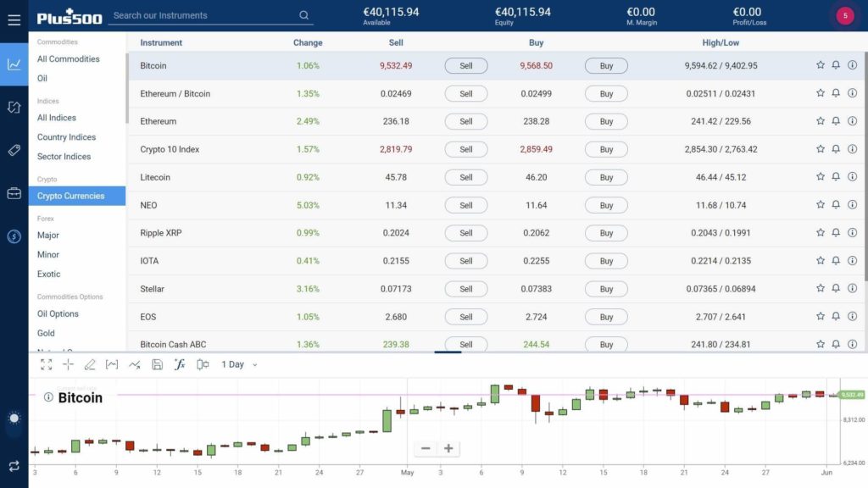Sort by the Instrument column header
Image resolution: width=868 pixels, height=488 pixels.
coord(161,42)
